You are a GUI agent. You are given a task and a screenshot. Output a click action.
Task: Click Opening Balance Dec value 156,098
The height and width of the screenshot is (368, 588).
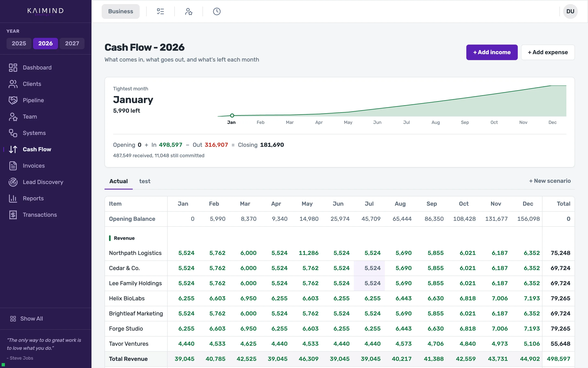(x=528, y=219)
